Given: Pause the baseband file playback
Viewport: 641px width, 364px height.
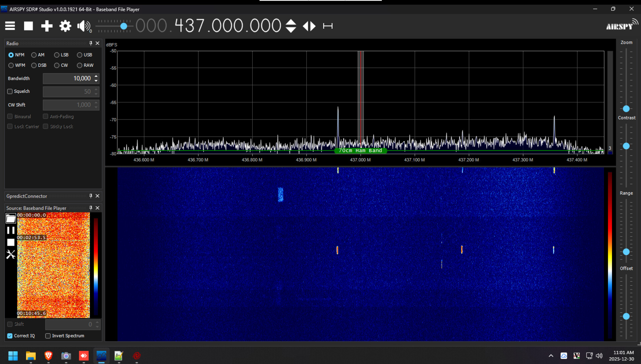Looking at the screenshot, I should 11,230.
